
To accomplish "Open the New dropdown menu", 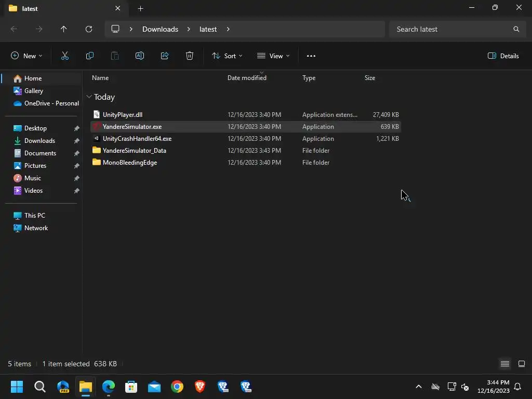I will tap(26, 56).
